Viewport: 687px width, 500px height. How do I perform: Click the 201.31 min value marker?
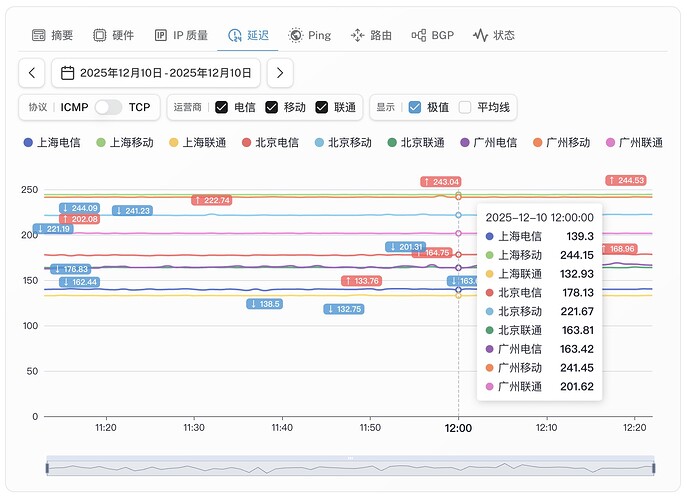pyautogui.click(x=405, y=247)
